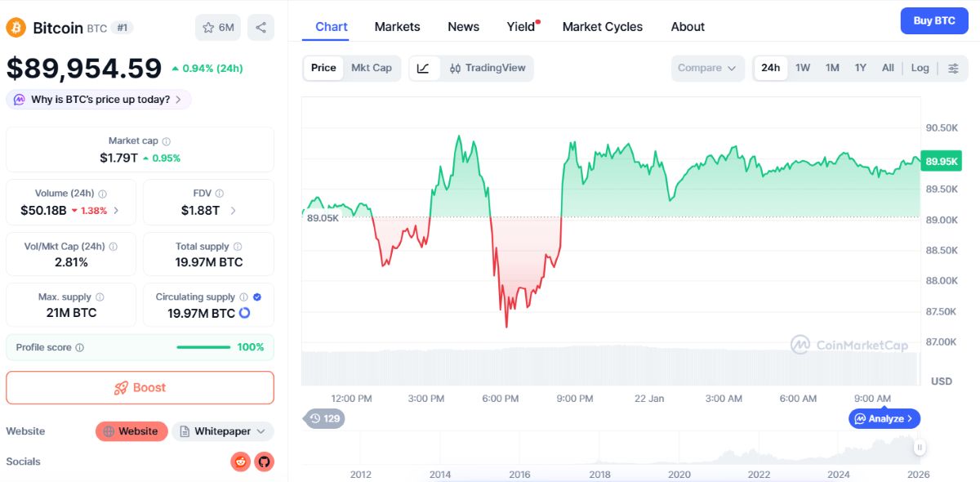Expand FDV details arrow
The image size is (980, 482).
(233, 211)
